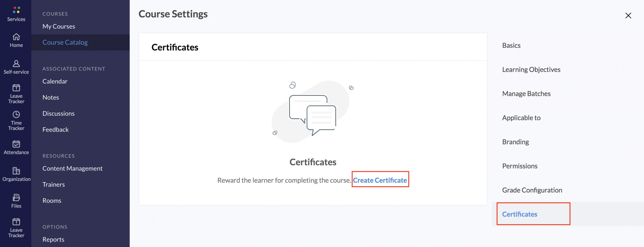Image resolution: width=644 pixels, height=247 pixels.
Task: Open the Files icon in the sidebar
Action: [x=16, y=197]
